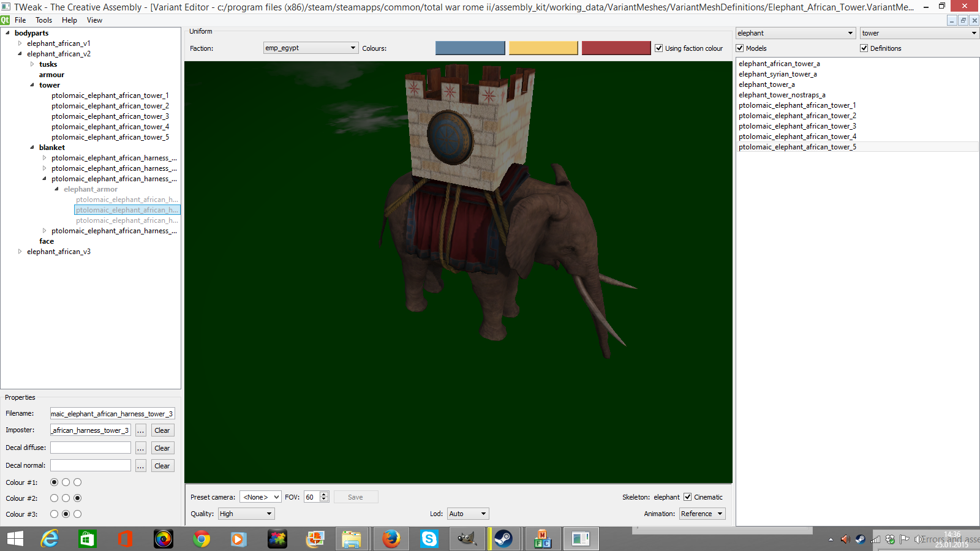This screenshot has height=551, width=980.
Task: Open the Faction dropdown showing emp_egypt
Action: tap(311, 48)
